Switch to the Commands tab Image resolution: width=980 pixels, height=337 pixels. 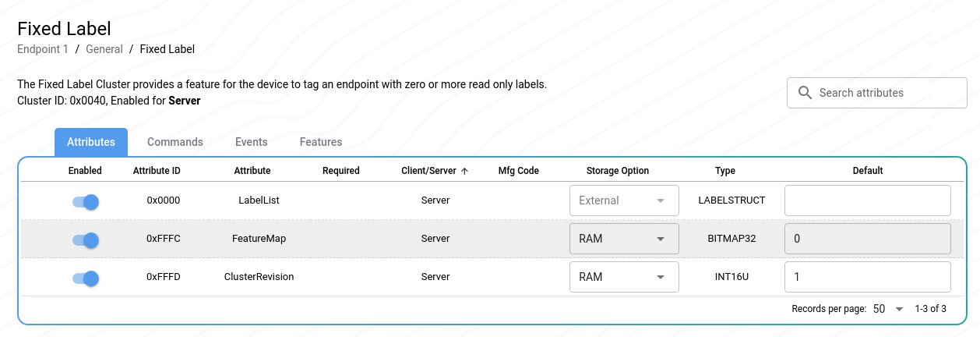175,142
